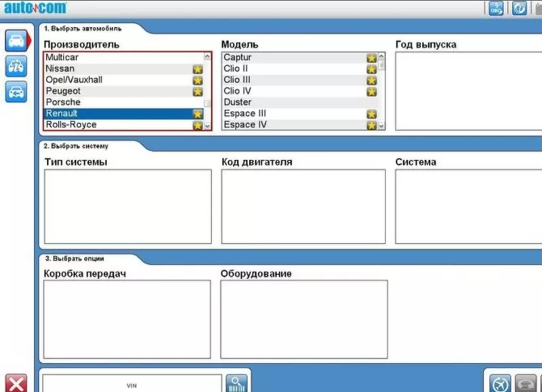
Task: Click the compass scan icon at bottom right
Action: (x=500, y=383)
